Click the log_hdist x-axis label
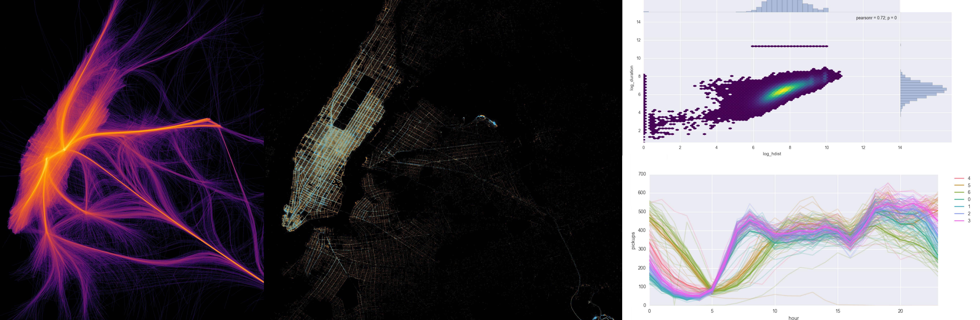 coord(771,154)
